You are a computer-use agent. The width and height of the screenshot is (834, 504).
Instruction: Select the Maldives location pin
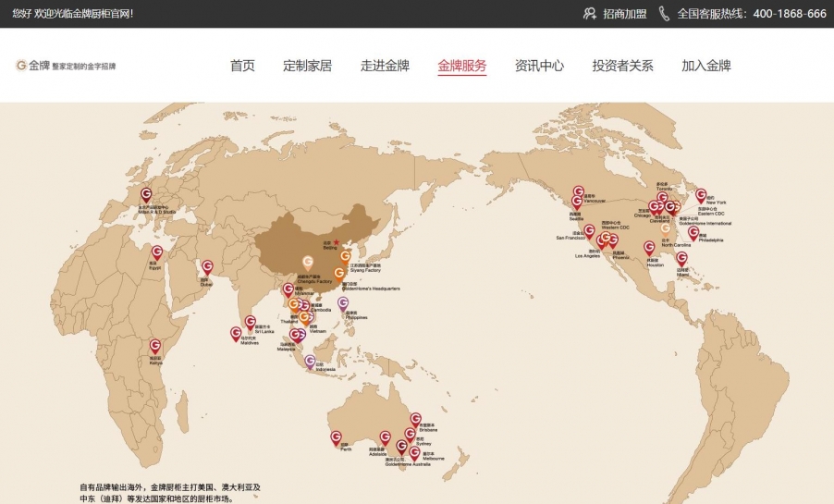pyautogui.click(x=236, y=334)
